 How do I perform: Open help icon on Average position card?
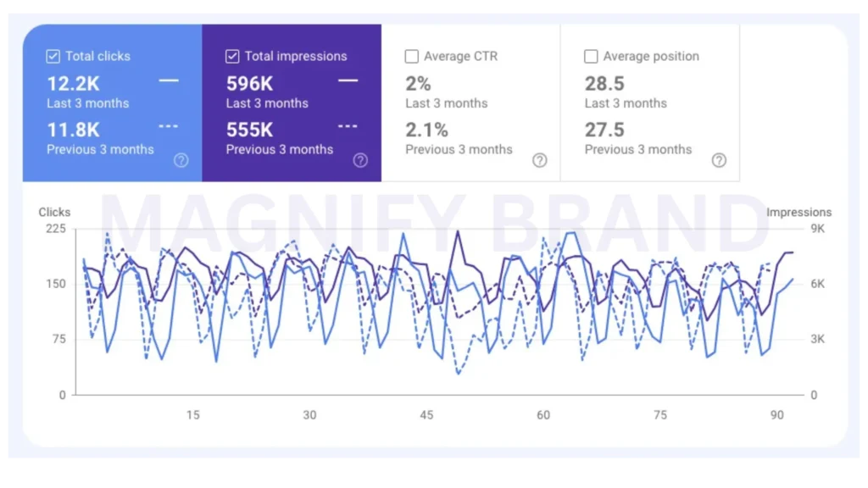(719, 160)
